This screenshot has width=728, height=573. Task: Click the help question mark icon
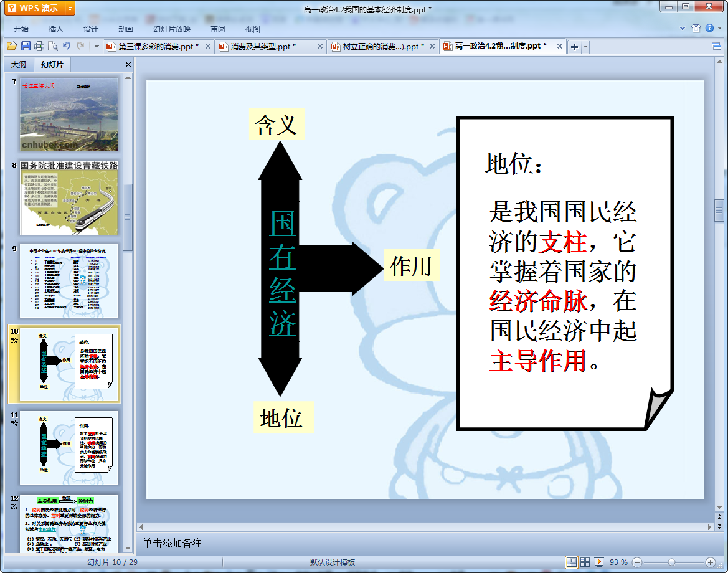(709, 28)
